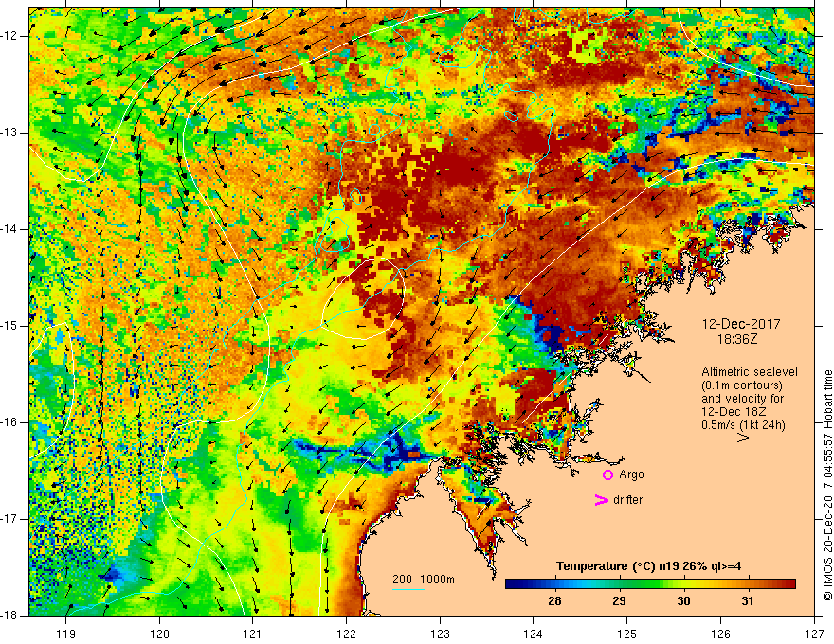Click the latitude label '-17'
834x644 pixels.
(9, 519)
